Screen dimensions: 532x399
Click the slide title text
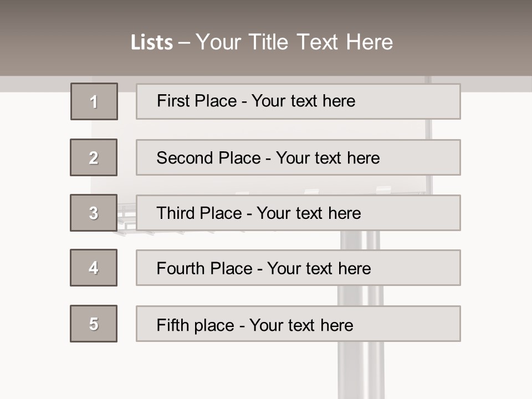tap(262, 42)
